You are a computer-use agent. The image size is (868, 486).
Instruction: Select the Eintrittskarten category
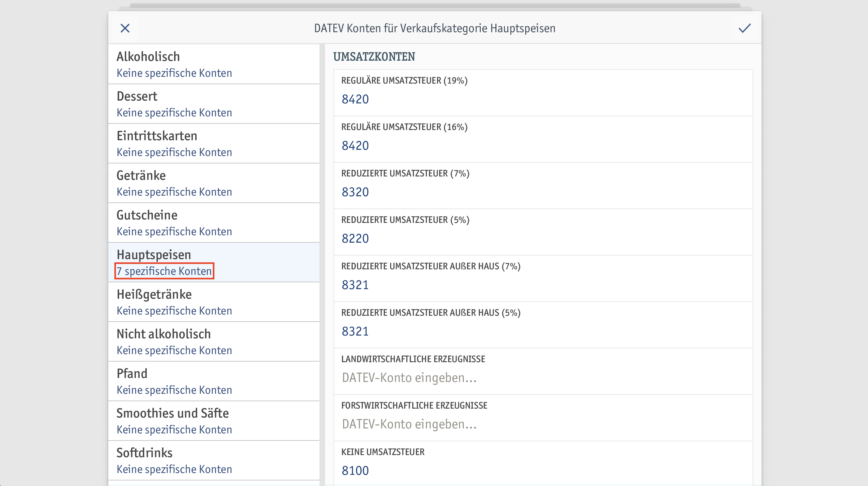click(x=214, y=144)
